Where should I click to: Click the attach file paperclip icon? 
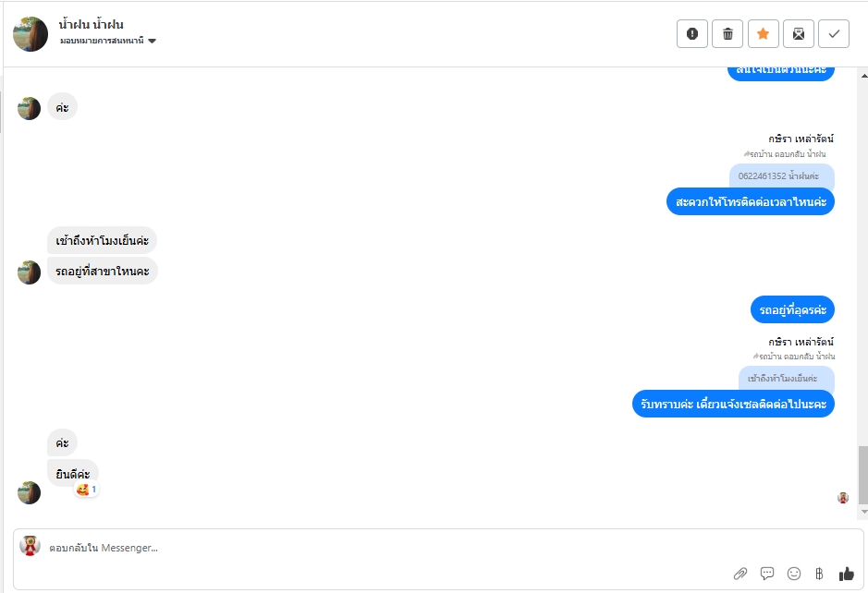pyautogui.click(x=740, y=574)
